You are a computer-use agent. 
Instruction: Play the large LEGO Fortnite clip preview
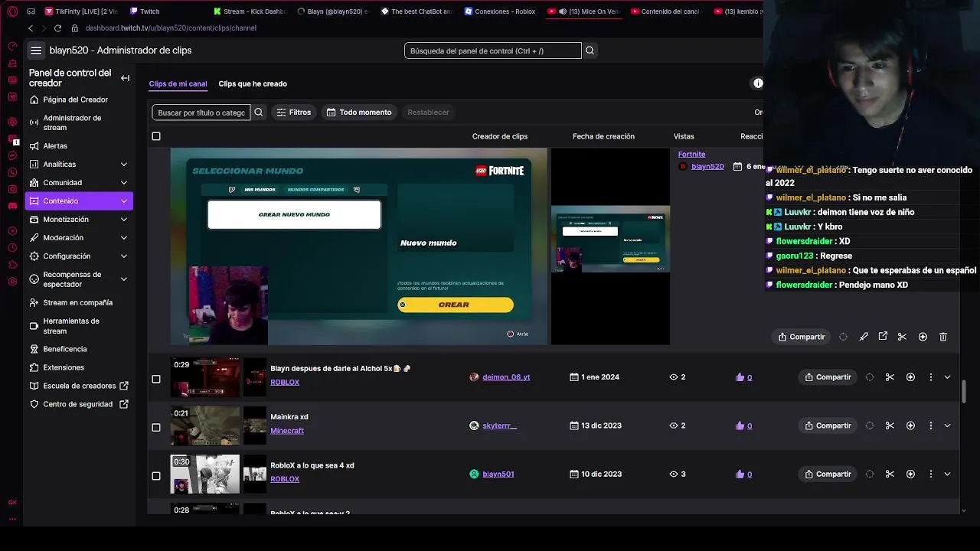[358, 246]
